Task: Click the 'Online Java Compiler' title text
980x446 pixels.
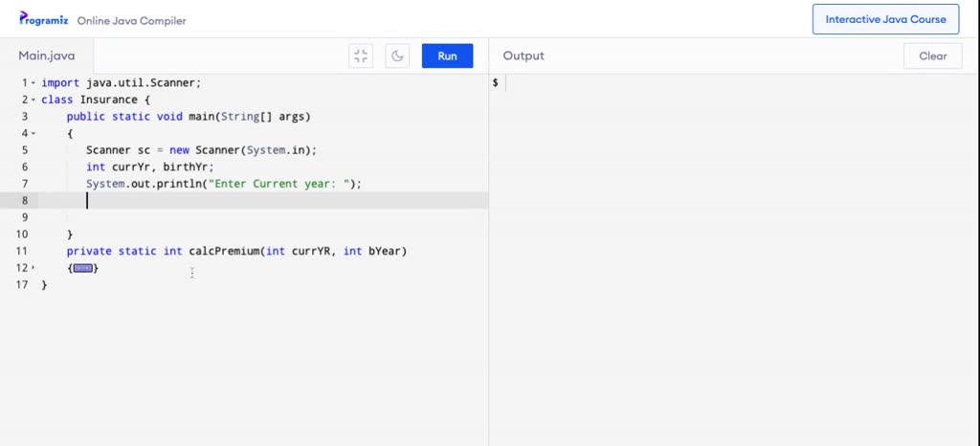Action: (131, 20)
